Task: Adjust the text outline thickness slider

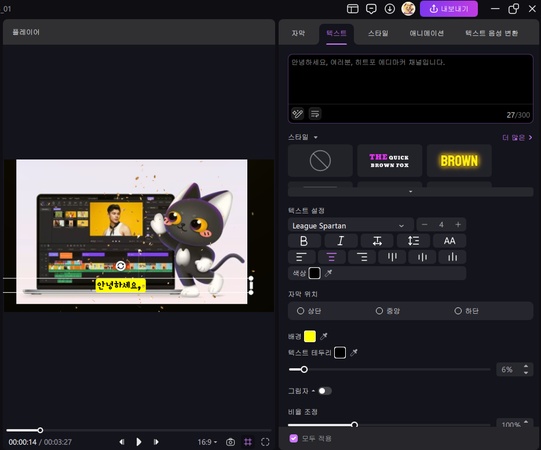Action: click(304, 370)
